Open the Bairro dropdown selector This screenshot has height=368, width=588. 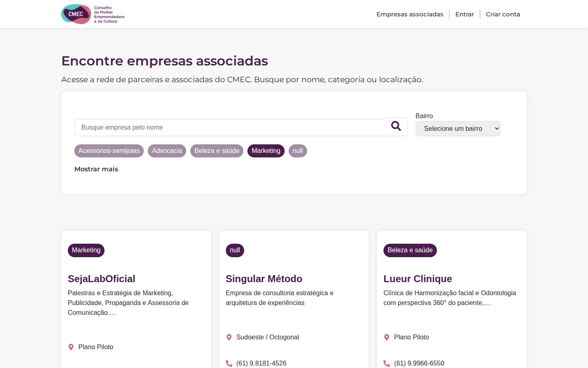pyautogui.click(x=458, y=129)
